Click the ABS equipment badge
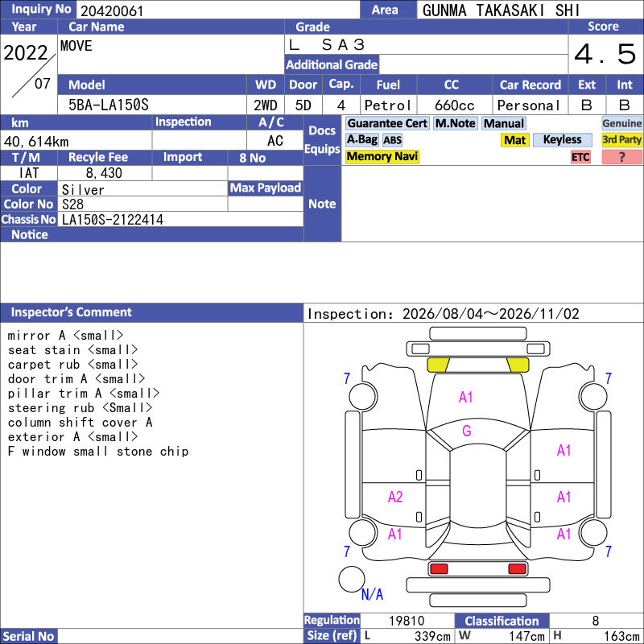 pos(392,140)
